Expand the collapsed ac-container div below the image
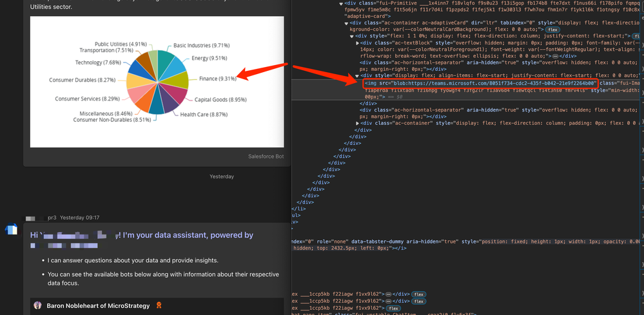The width and height of the screenshot is (644, 315). click(x=357, y=123)
